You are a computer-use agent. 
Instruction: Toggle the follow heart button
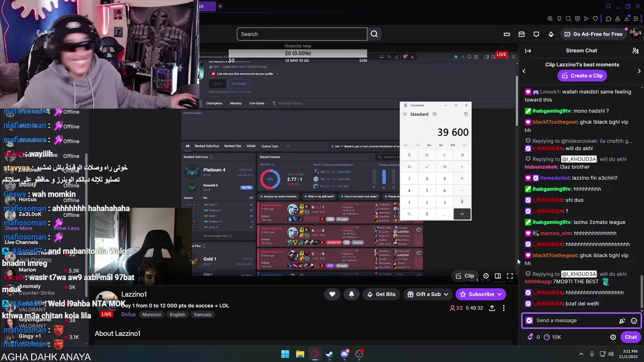(332, 294)
